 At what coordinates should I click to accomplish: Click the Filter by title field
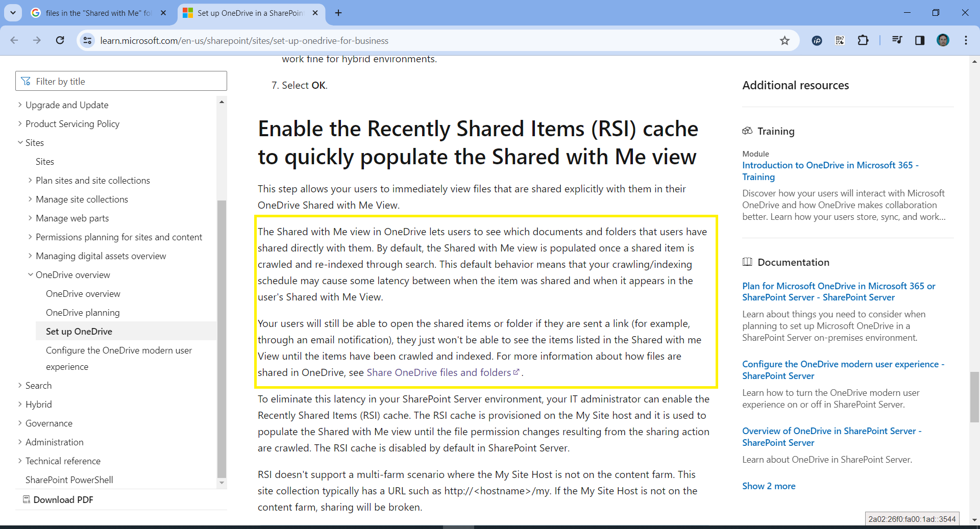(121, 81)
